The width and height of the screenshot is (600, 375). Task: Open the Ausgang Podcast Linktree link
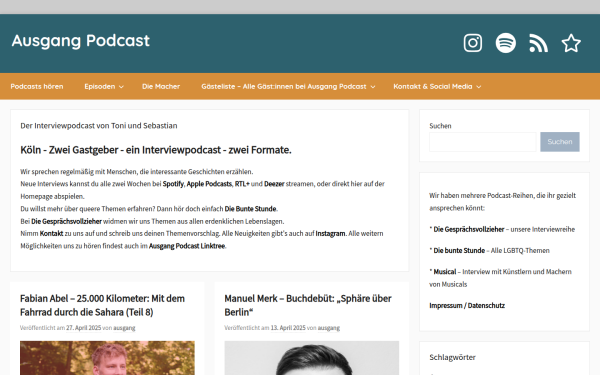point(187,246)
